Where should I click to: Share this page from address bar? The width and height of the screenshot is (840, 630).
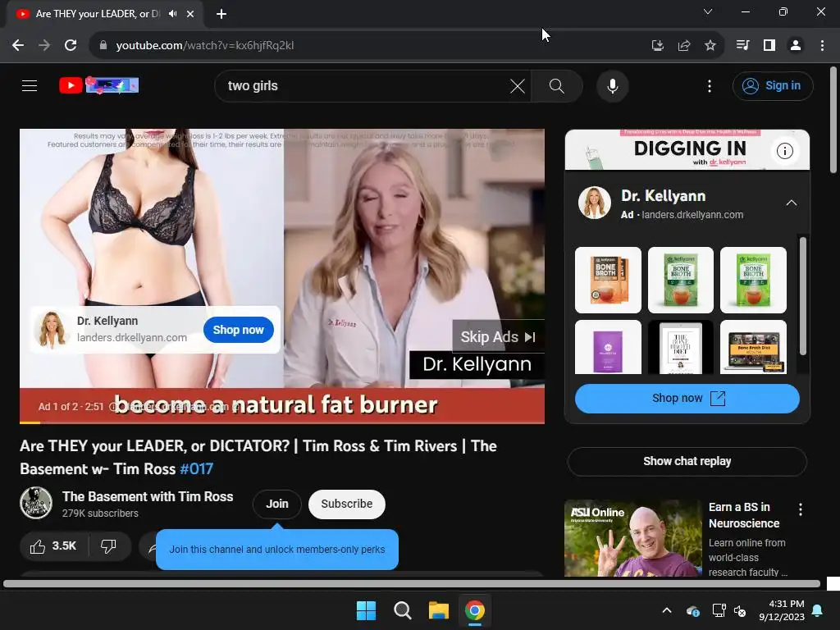click(683, 46)
